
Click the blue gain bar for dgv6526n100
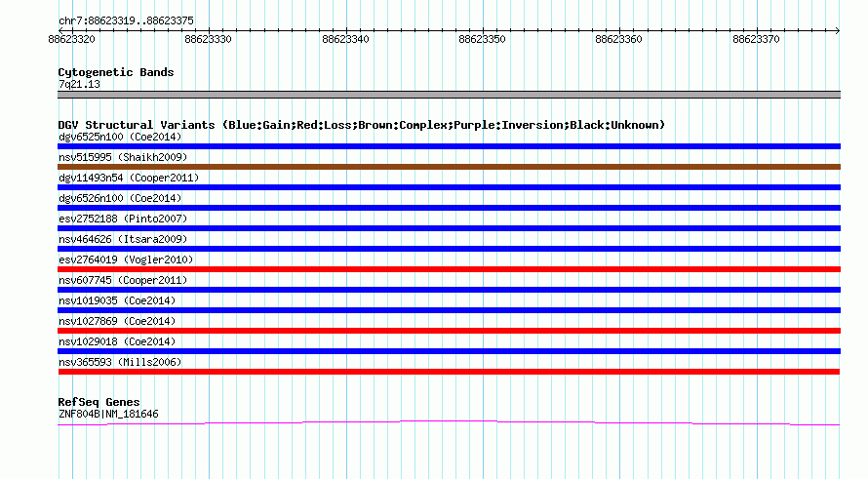[x=449, y=208]
